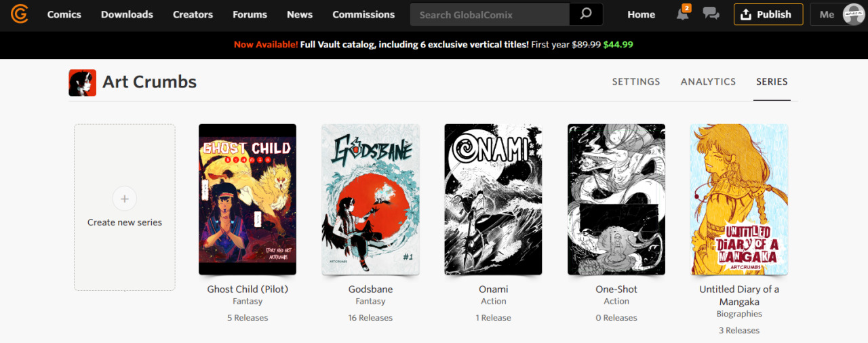The image size is (868, 343).
Task: Open the notifications bell icon
Action: pyautogui.click(x=682, y=14)
